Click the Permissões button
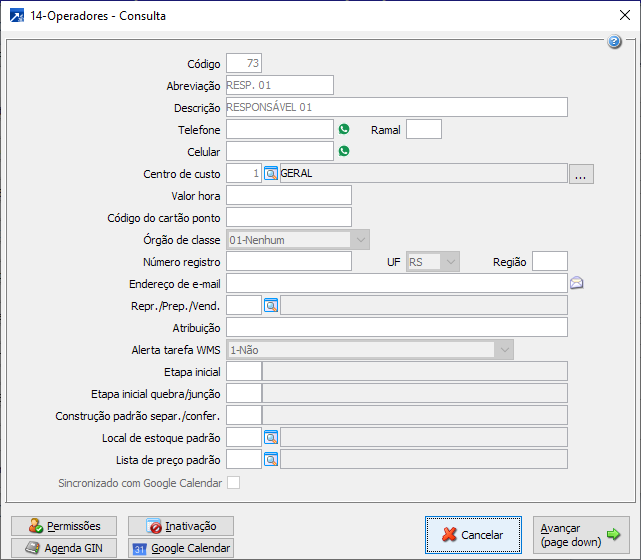 [x=64, y=526]
